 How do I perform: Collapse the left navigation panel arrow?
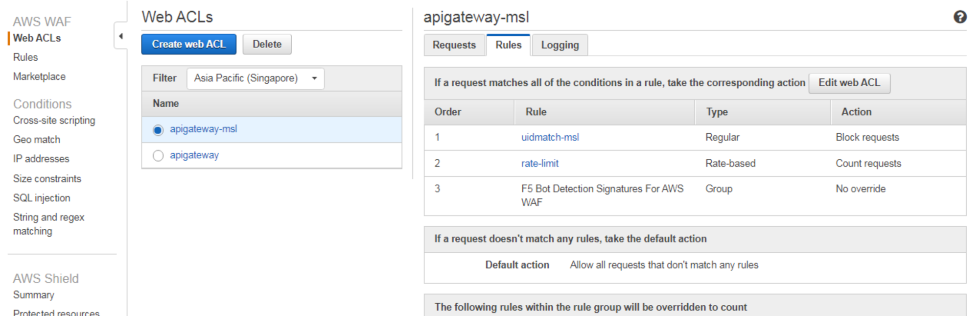(x=121, y=36)
